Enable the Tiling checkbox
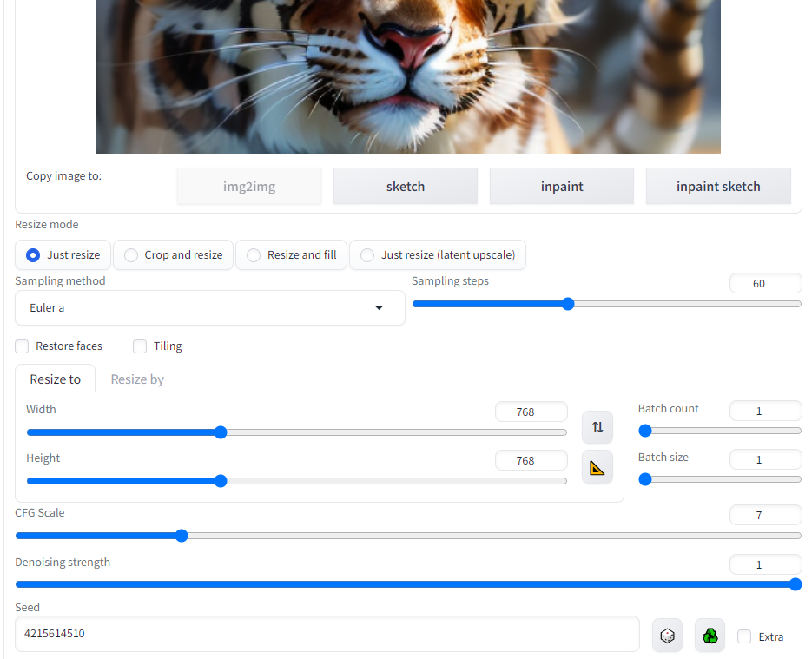812x659 pixels. click(140, 346)
